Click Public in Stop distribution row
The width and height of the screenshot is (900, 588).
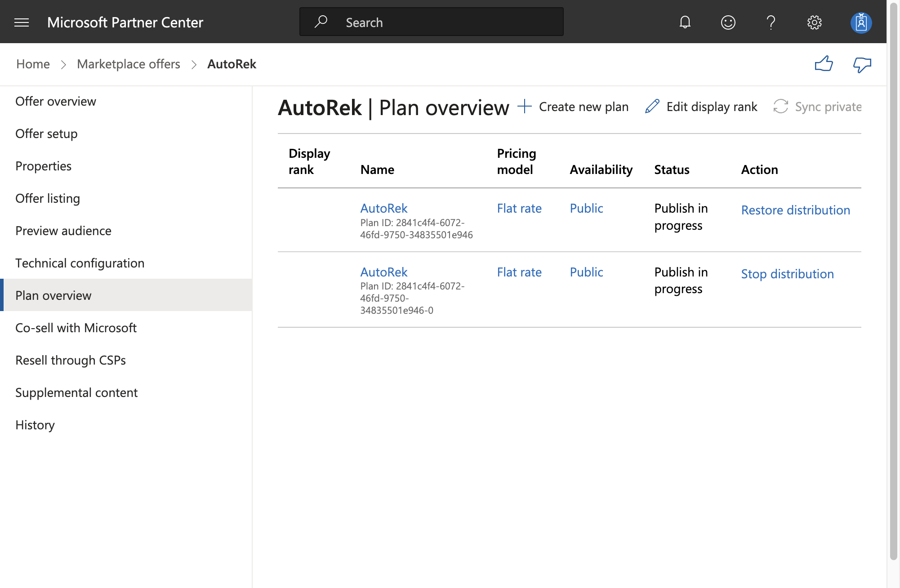586,272
